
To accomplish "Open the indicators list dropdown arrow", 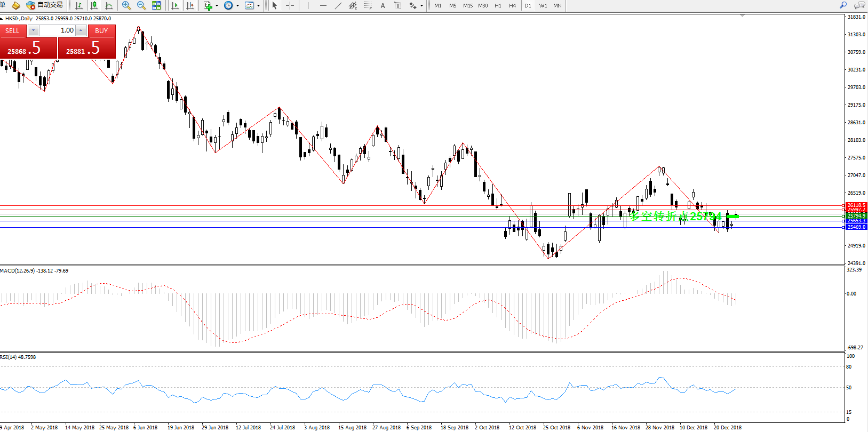I will click(217, 6).
